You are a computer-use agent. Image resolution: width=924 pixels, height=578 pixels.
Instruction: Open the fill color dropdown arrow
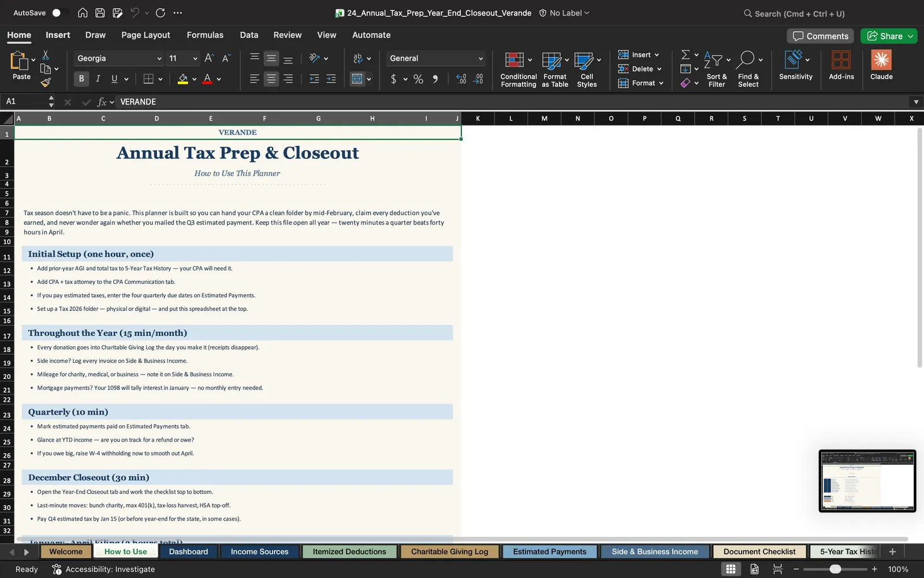pos(195,79)
